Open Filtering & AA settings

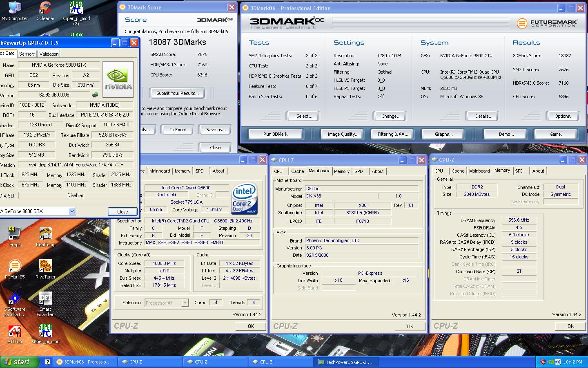tap(393, 134)
